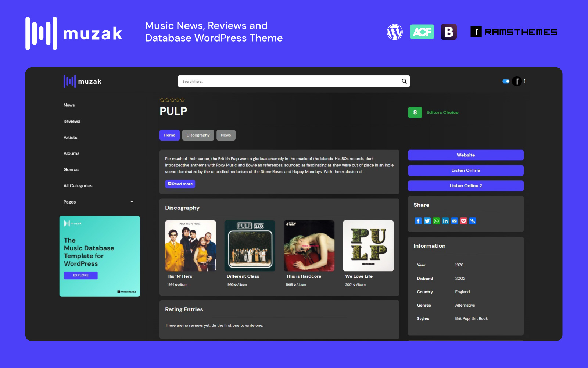Image resolution: width=588 pixels, height=368 pixels.
Task: Open Different Class album cover
Action: click(x=250, y=246)
